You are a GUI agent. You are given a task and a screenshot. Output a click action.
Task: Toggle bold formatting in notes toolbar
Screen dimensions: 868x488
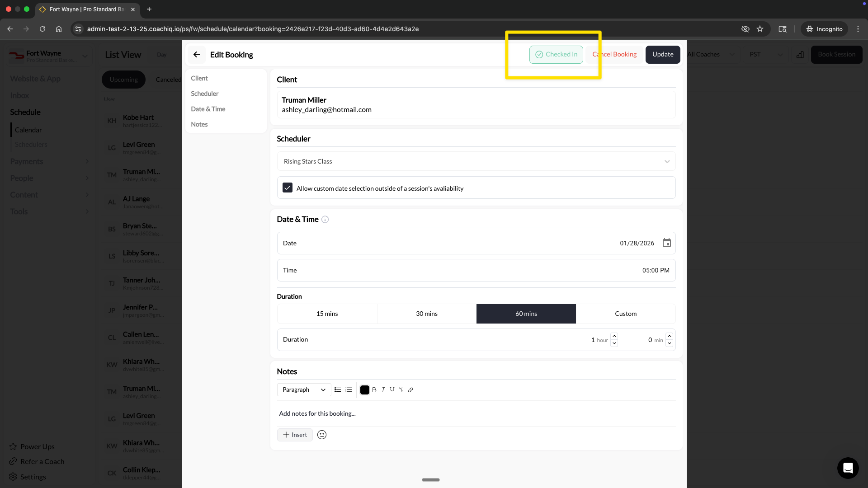[374, 389]
